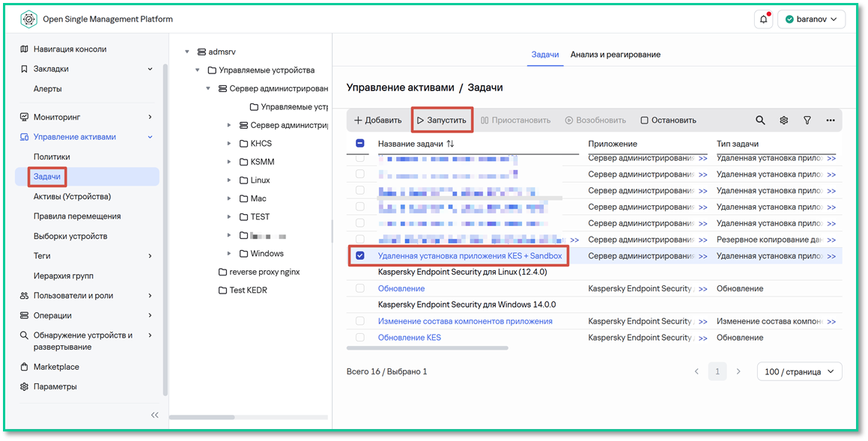This screenshot has width=868, height=441.
Task: Open Параметры settings in sidebar
Action: pyautogui.click(x=55, y=387)
